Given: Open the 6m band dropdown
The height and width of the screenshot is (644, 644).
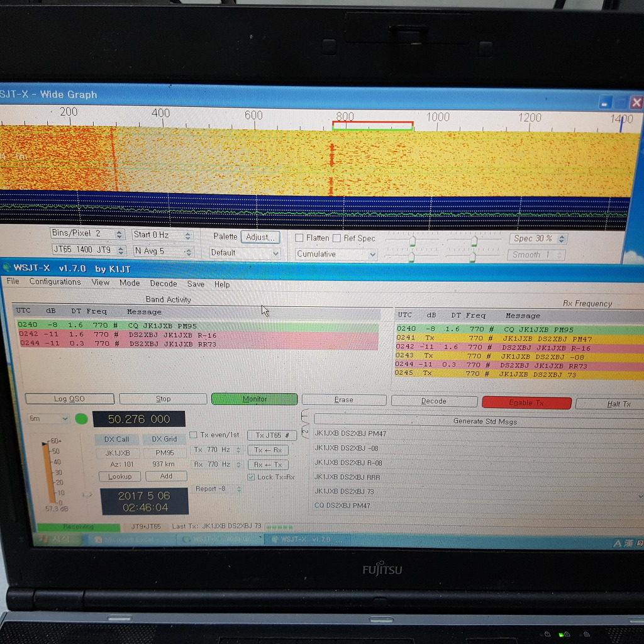Looking at the screenshot, I should [48, 418].
